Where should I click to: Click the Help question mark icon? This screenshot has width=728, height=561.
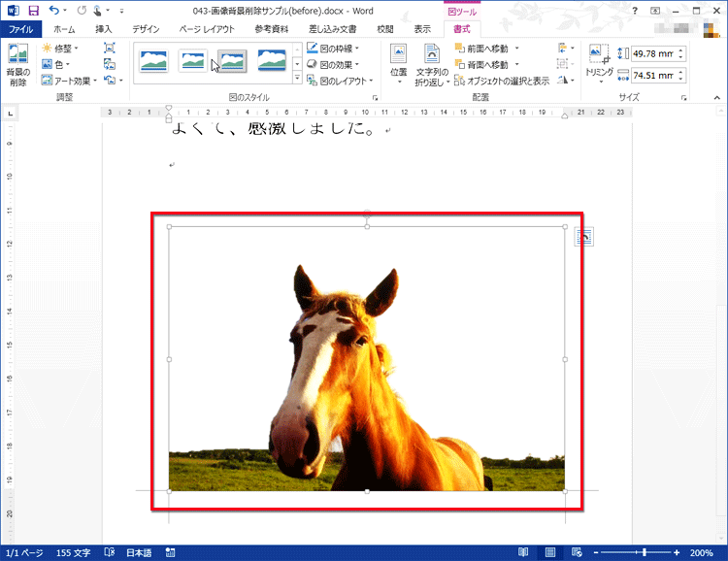pos(635,11)
